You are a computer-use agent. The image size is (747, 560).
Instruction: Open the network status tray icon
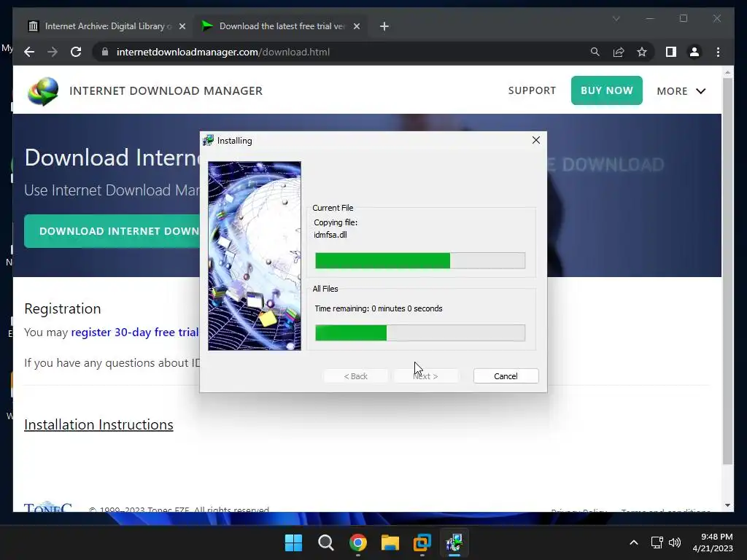[657, 542]
